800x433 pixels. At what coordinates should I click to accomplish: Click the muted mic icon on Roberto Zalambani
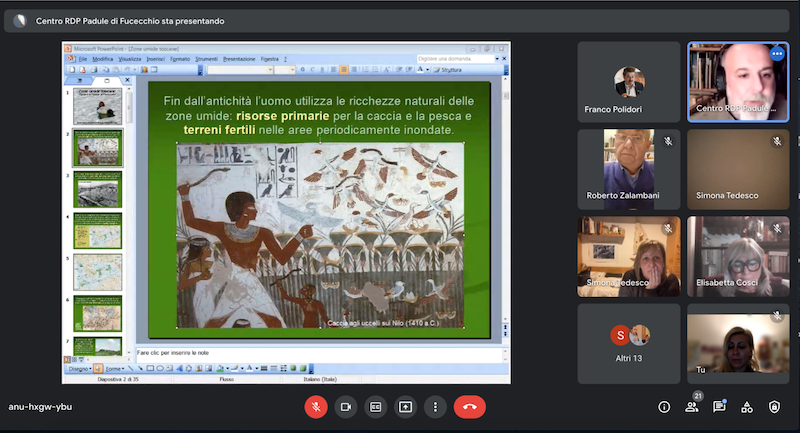pos(667,142)
